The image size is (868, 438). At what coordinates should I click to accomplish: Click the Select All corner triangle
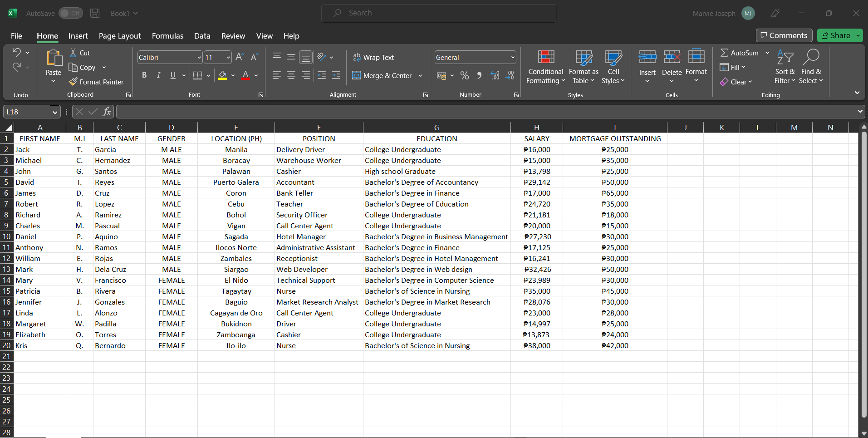click(8, 128)
